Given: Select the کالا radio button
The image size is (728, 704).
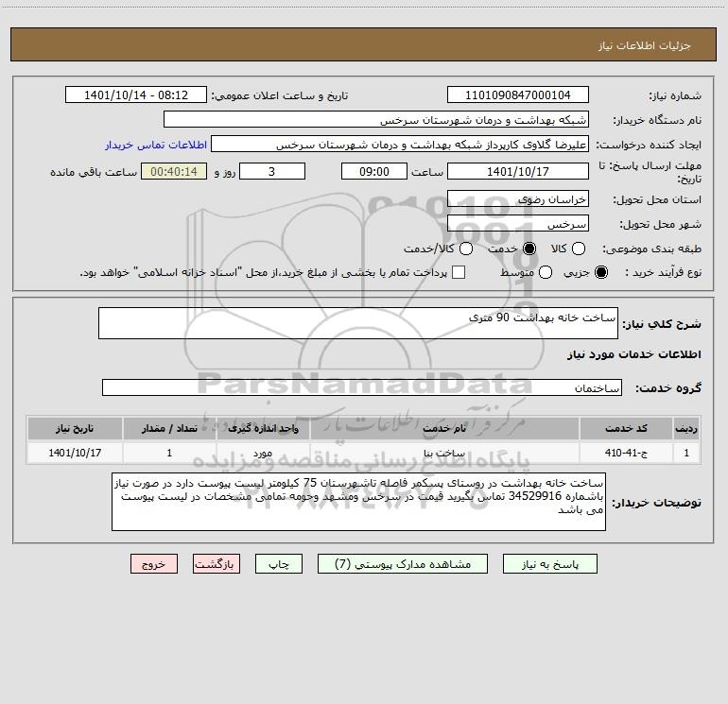Looking at the screenshot, I should [x=578, y=249].
